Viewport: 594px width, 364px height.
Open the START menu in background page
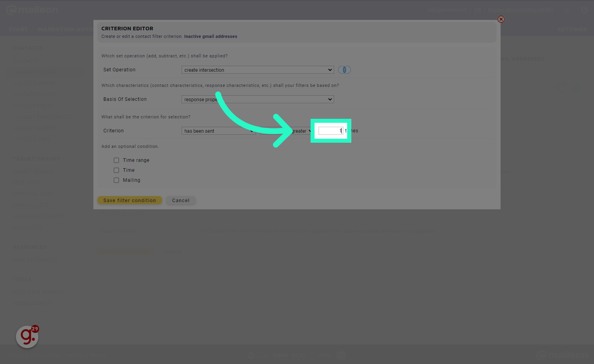pyautogui.click(x=18, y=30)
